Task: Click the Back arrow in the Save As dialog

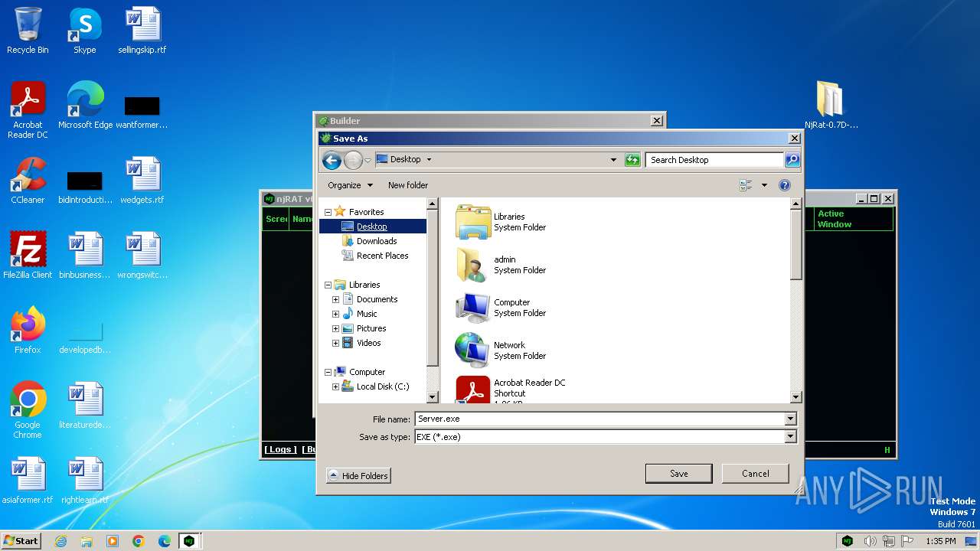Action: pyautogui.click(x=332, y=160)
